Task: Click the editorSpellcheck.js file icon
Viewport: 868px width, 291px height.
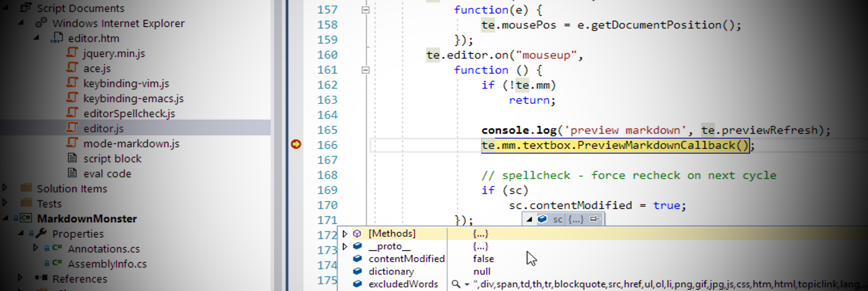Action: [73, 114]
